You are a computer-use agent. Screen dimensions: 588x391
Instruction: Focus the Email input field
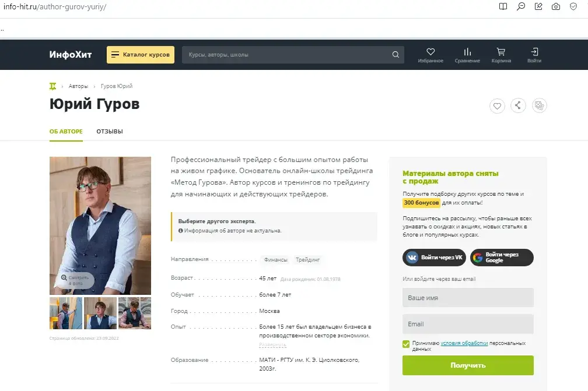click(x=468, y=324)
